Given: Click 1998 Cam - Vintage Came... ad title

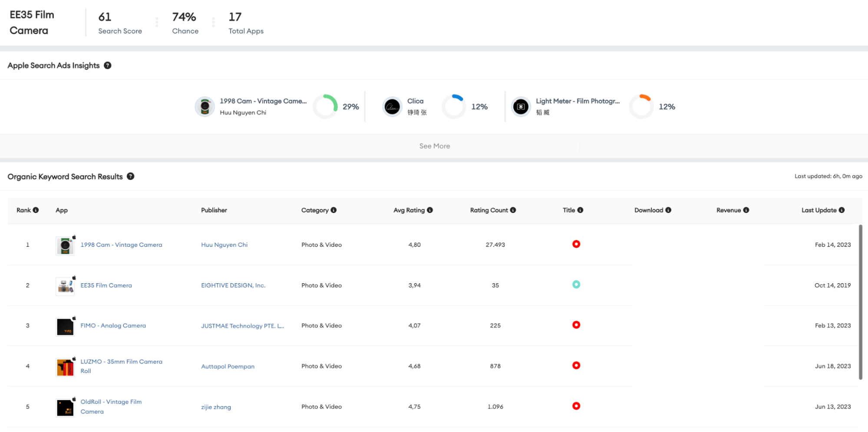Looking at the screenshot, I should [x=263, y=101].
